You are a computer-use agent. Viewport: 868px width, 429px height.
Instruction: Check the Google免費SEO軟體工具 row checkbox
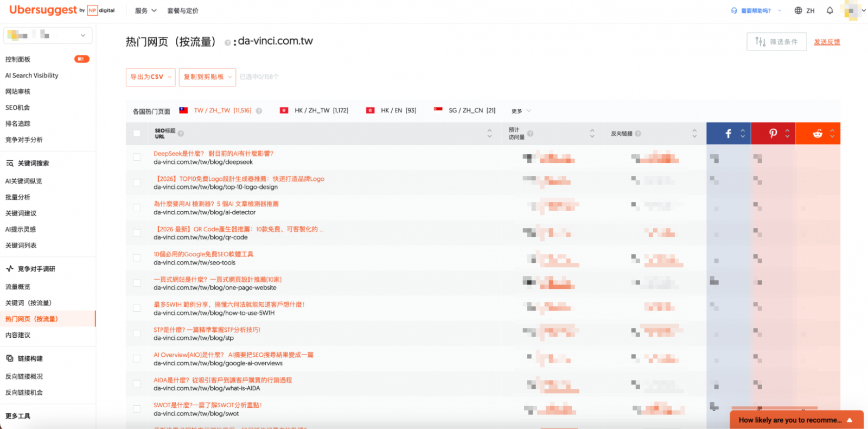[x=137, y=258]
